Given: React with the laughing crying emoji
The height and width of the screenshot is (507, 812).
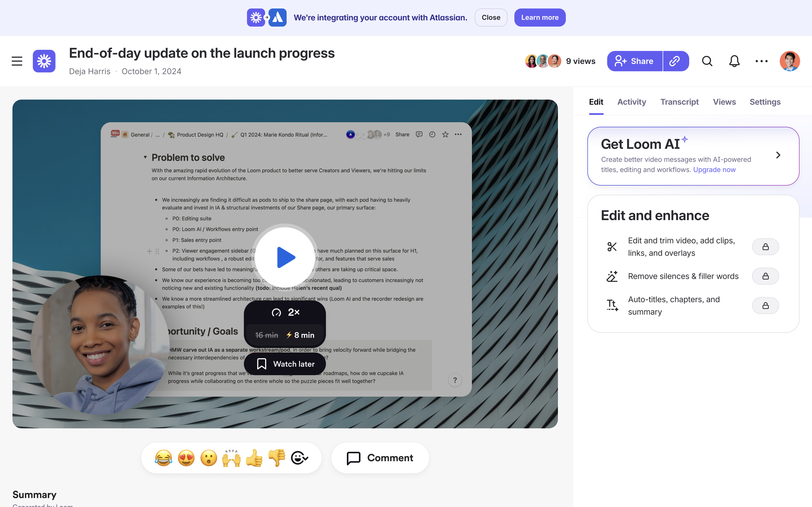Looking at the screenshot, I should [x=163, y=458].
